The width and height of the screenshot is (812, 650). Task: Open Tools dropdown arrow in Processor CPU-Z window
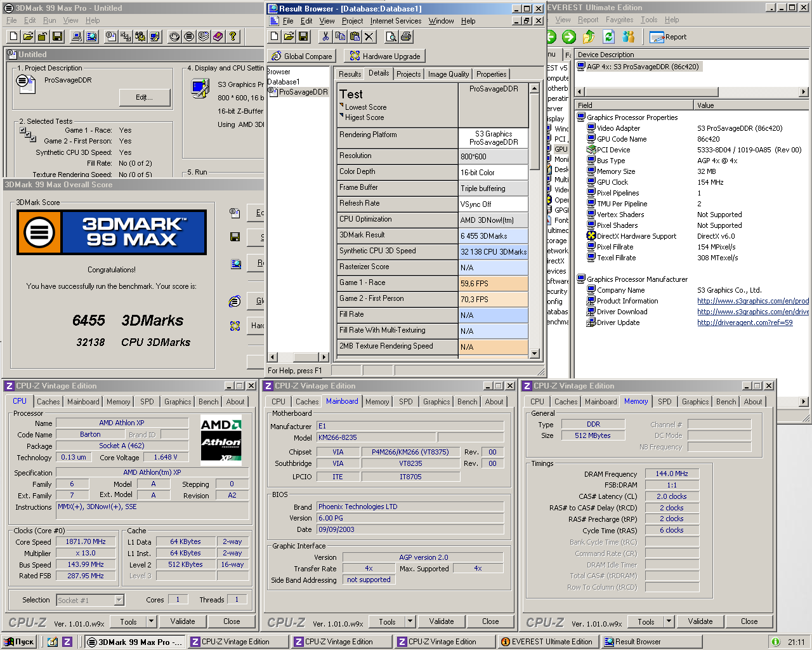pyautogui.click(x=151, y=621)
